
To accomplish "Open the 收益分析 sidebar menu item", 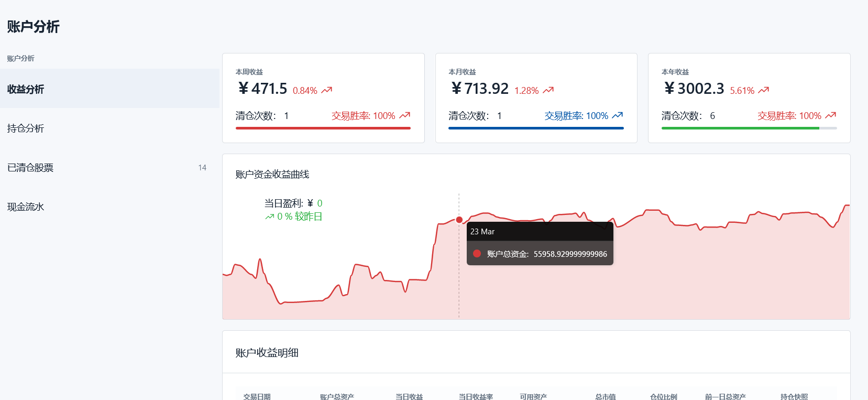I will 109,89.
